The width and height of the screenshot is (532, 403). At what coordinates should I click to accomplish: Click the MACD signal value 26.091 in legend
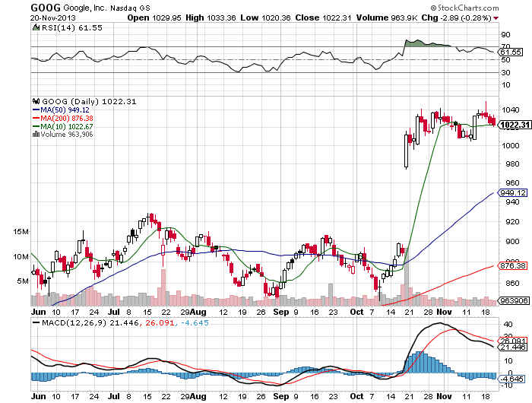point(160,322)
